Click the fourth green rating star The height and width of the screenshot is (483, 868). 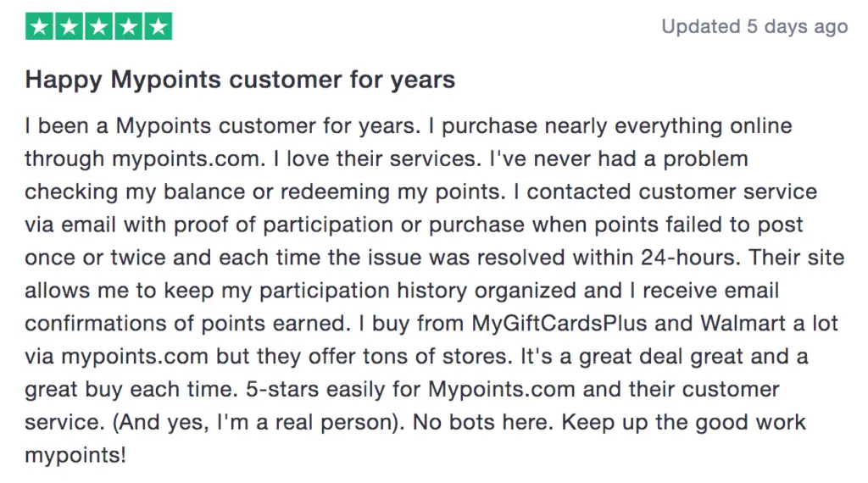click(129, 26)
